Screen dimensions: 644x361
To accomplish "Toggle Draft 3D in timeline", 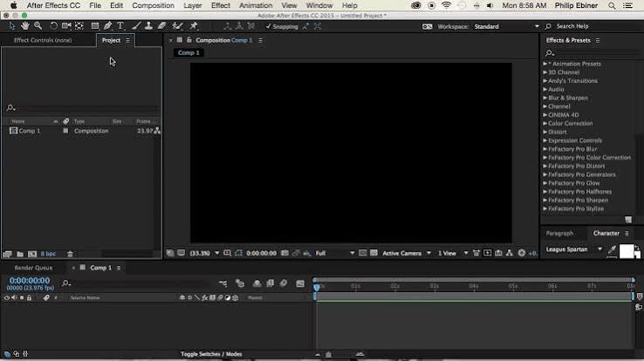I will (x=240, y=283).
